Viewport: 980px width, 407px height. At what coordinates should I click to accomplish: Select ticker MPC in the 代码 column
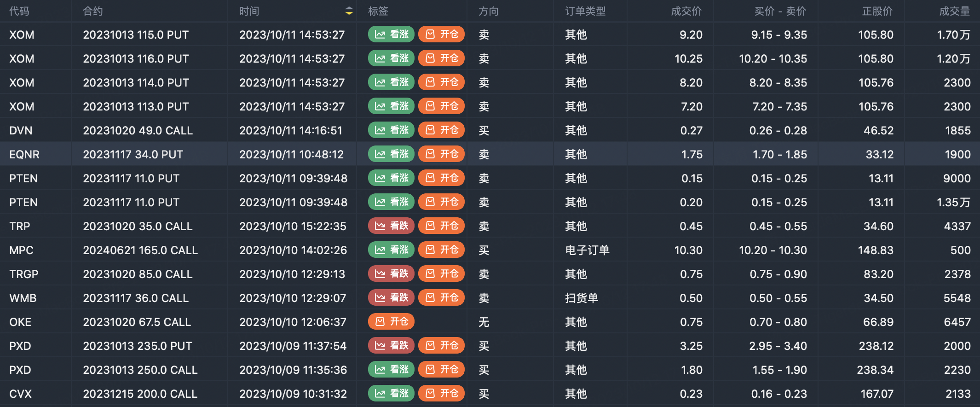coord(21,250)
